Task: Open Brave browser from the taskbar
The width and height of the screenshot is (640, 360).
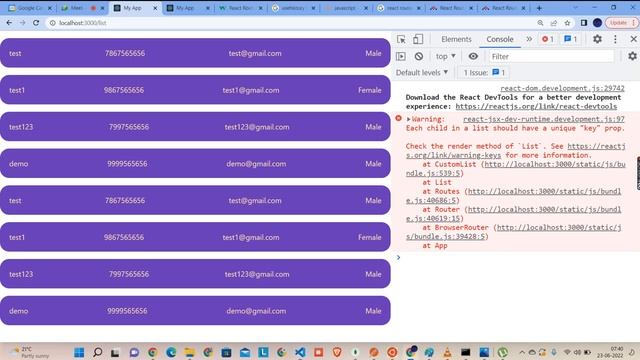Action: click(337, 352)
